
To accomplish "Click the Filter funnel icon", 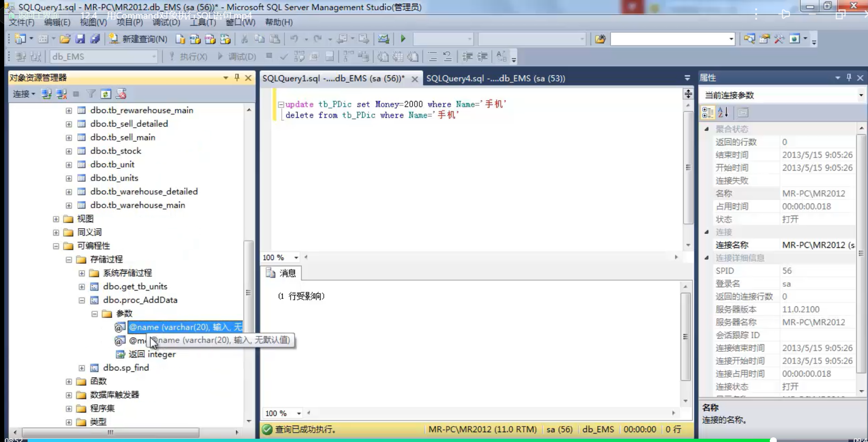I will coord(91,94).
